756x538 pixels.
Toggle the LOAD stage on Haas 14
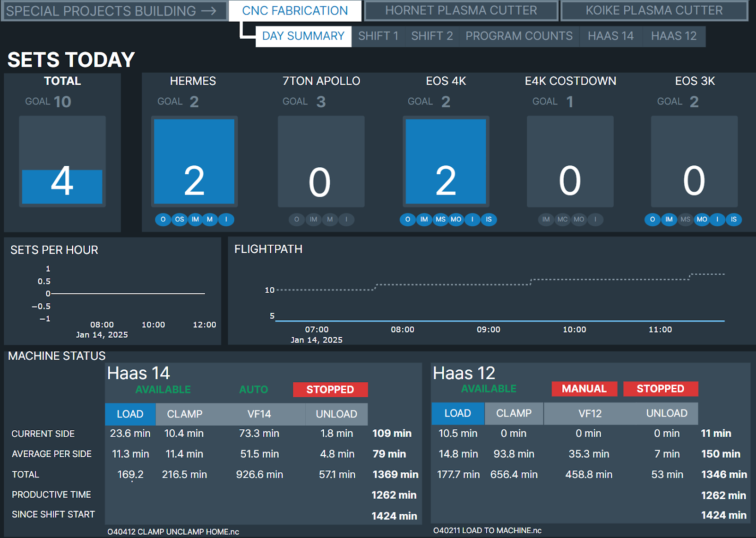tap(130, 414)
